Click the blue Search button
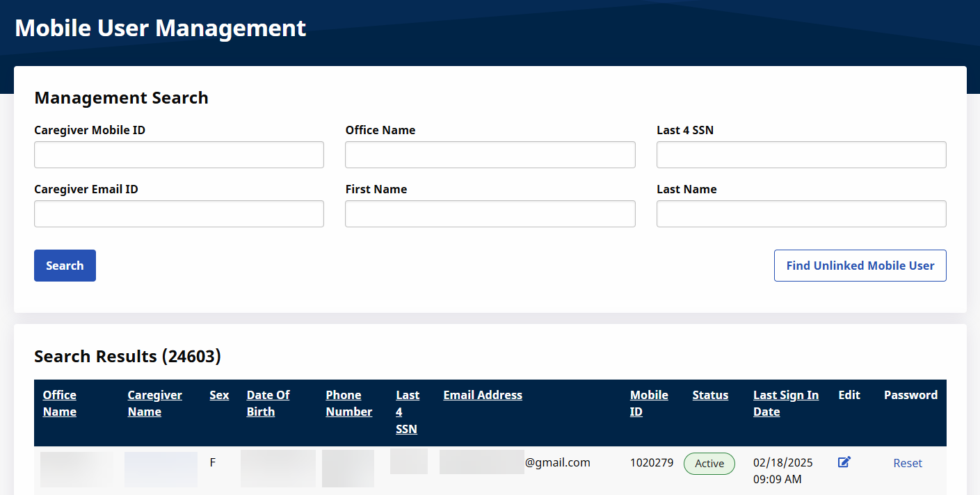The image size is (980, 495). point(65,266)
